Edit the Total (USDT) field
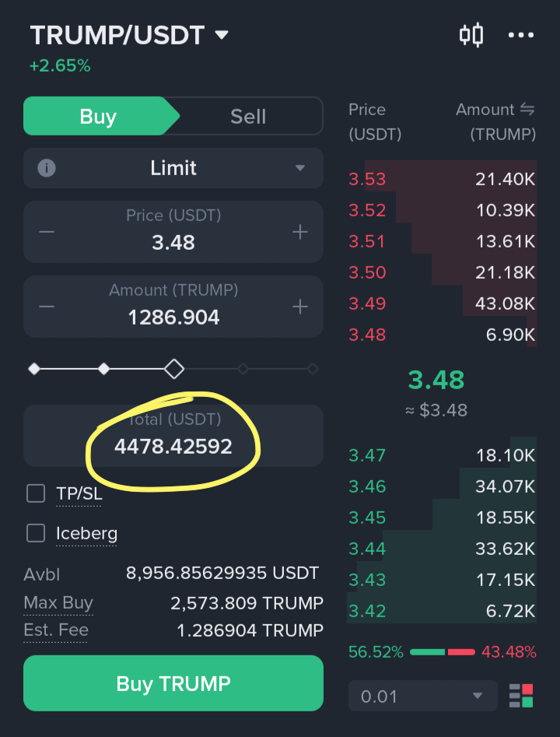The image size is (560, 737). (173, 436)
